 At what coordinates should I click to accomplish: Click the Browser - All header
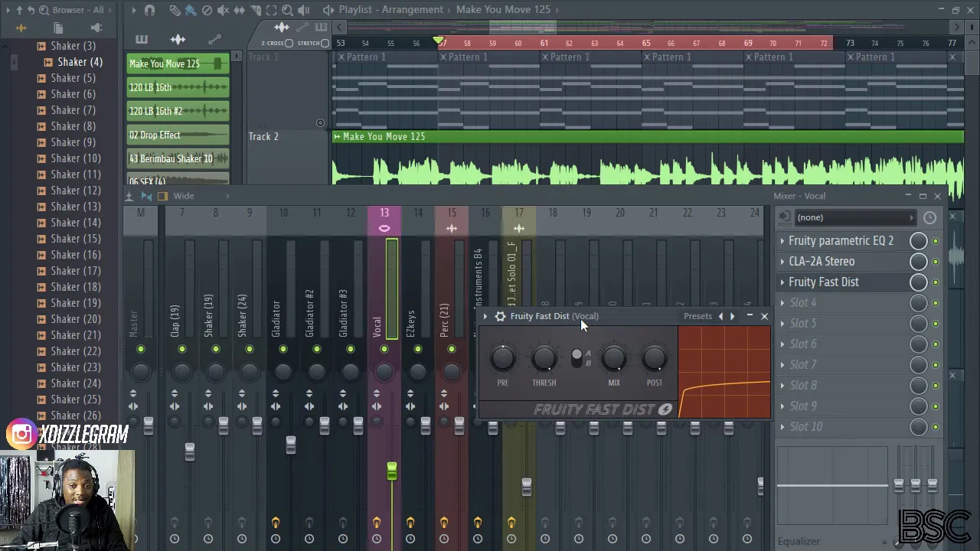click(x=78, y=10)
